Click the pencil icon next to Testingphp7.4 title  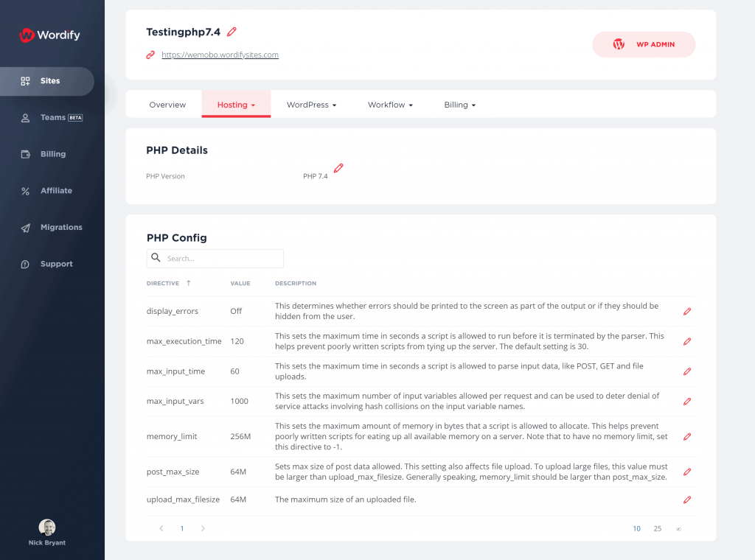point(232,32)
